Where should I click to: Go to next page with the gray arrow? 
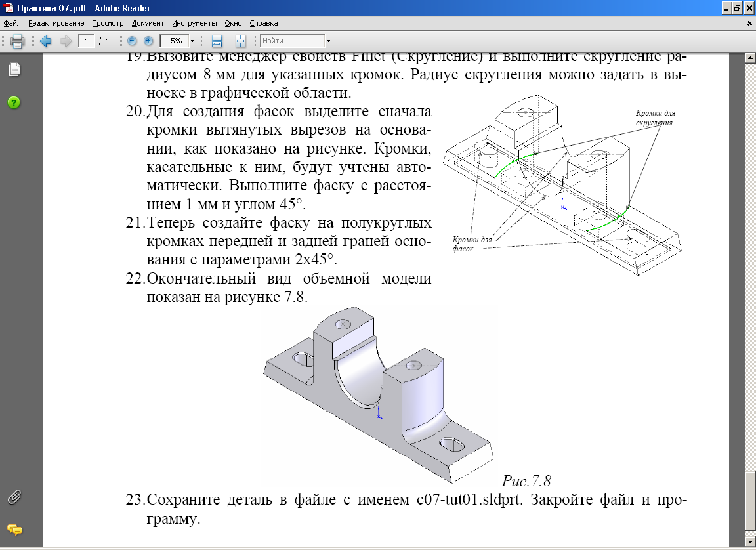point(66,41)
